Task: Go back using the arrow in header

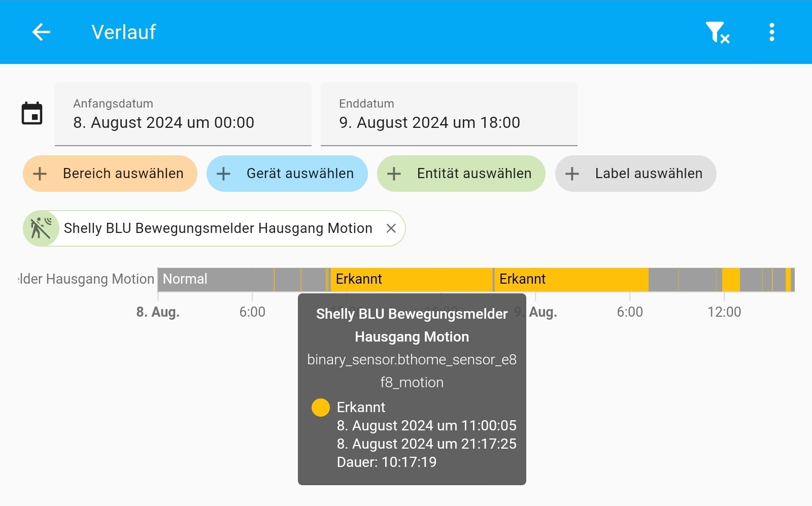Action: (x=41, y=32)
